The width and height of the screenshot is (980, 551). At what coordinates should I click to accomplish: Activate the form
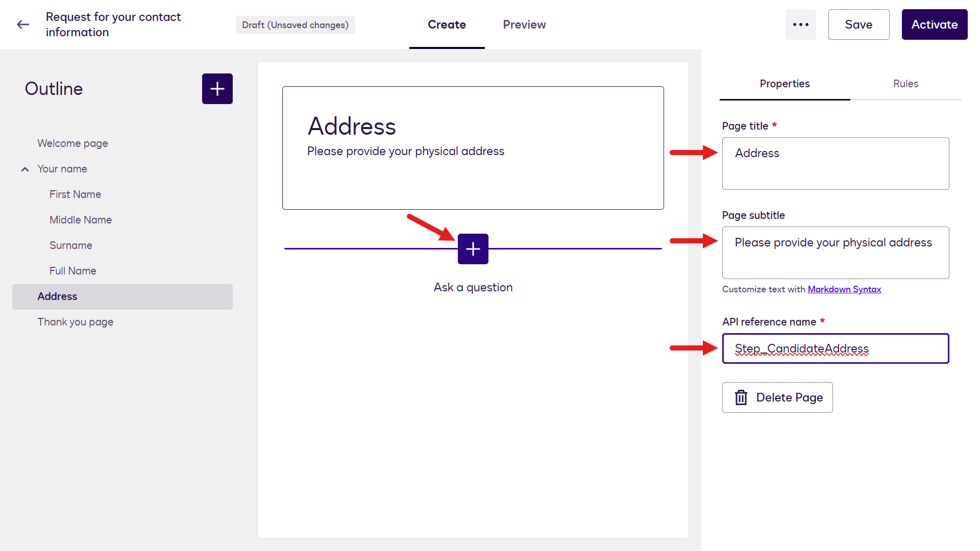[934, 24]
